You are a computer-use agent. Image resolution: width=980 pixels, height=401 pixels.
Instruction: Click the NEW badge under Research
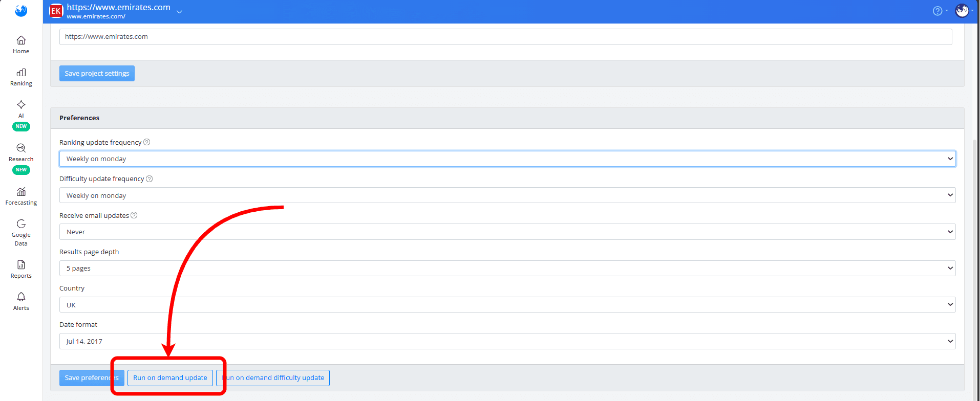[x=21, y=170]
